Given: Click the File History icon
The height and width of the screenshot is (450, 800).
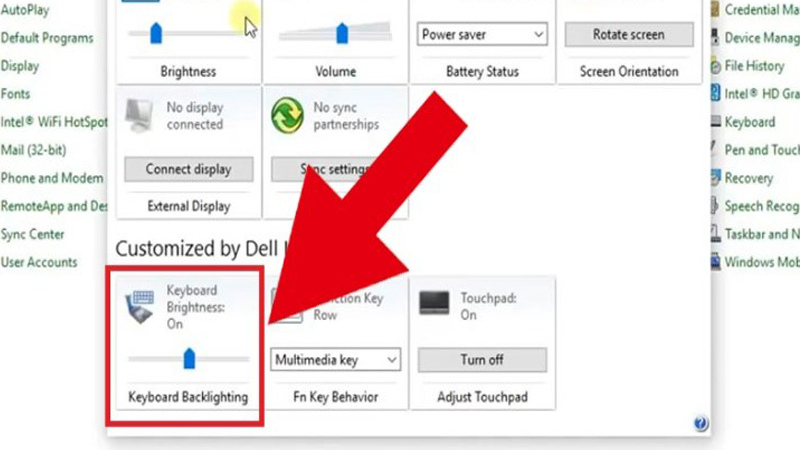Looking at the screenshot, I should [x=716, y=66].
